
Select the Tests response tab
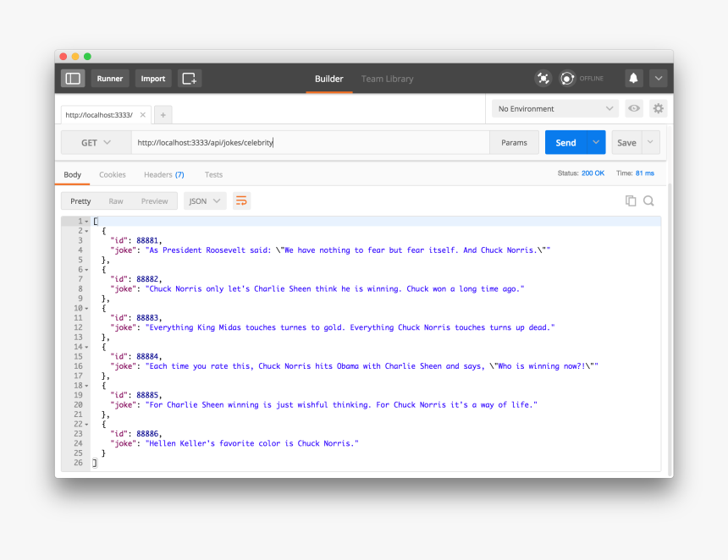[213, 174]
